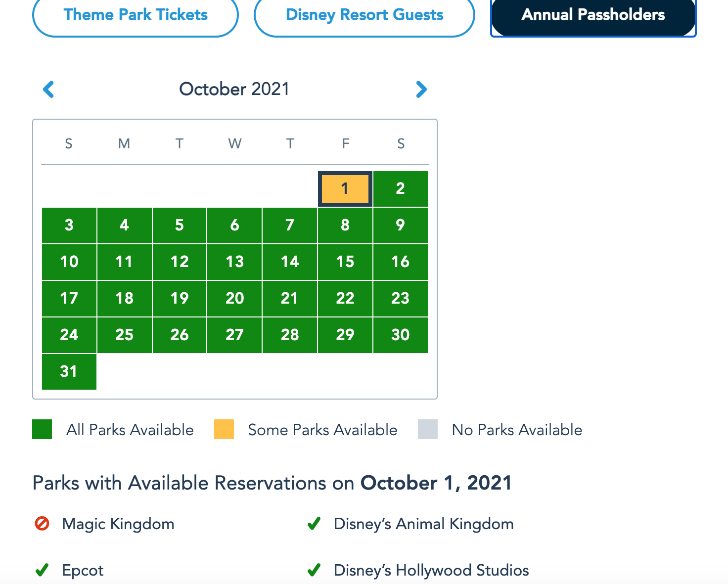The image size is (728, 584).
Task: Choose October 15 in the calendar
Action: [x=345, y=262]
